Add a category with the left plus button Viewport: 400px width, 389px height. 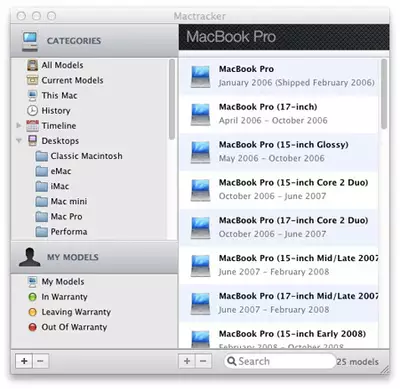point(24,361)
